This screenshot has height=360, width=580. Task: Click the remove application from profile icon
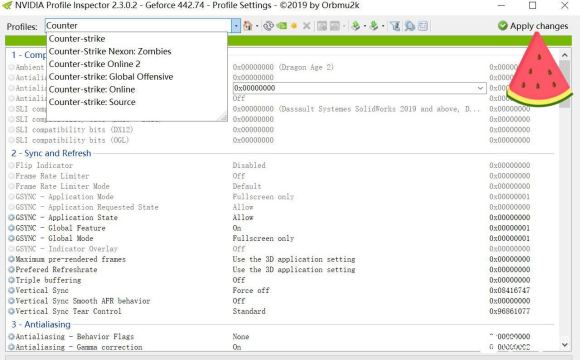pyautogui.click(x=335, y=26)
